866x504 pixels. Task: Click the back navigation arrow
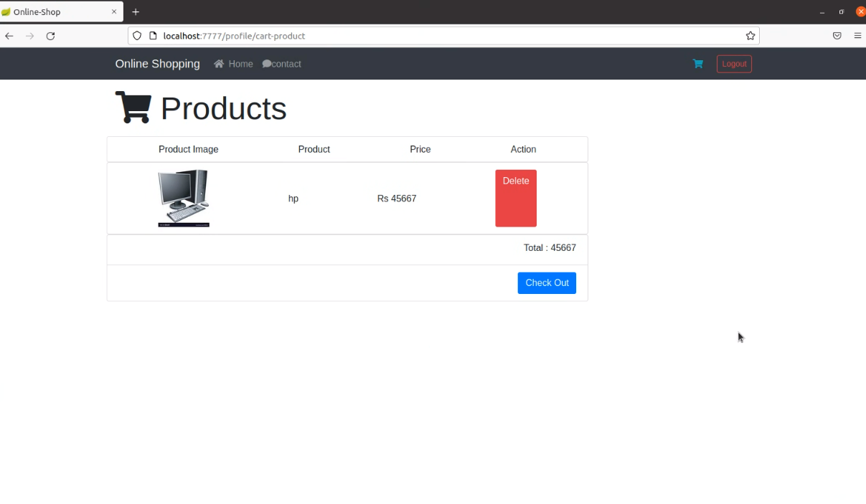[x=9, y=36]
